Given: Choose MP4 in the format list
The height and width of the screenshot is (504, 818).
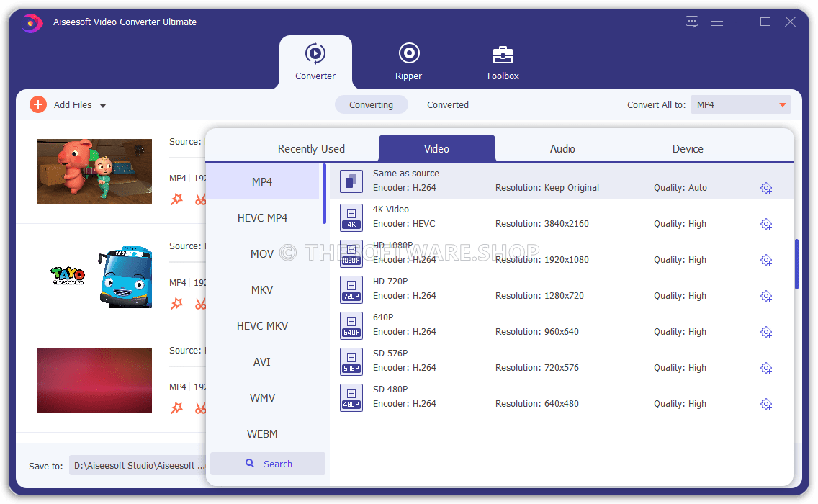Looking at the screenshot, I should (262, 181).
